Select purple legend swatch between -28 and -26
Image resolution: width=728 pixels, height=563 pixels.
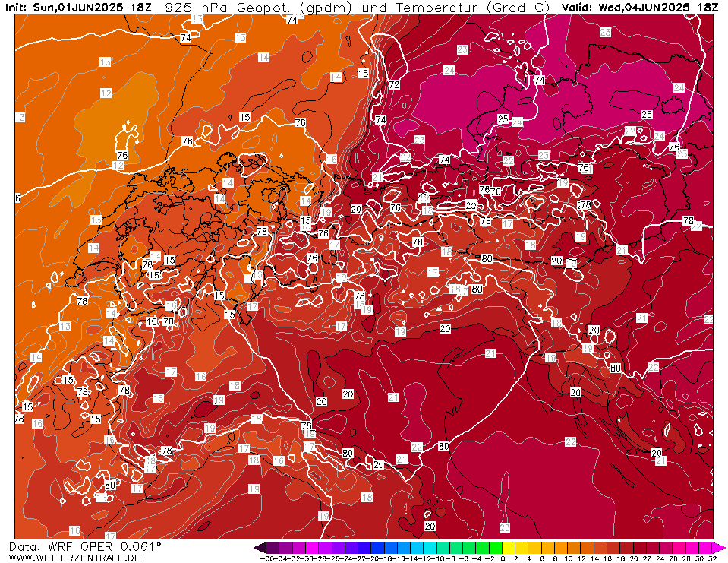point(326,548)
